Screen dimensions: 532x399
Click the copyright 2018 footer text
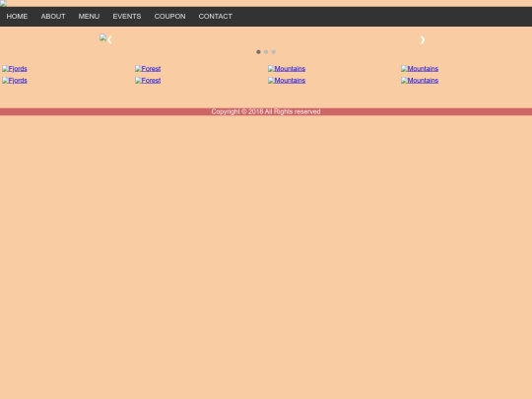click(x=266, y=111)
